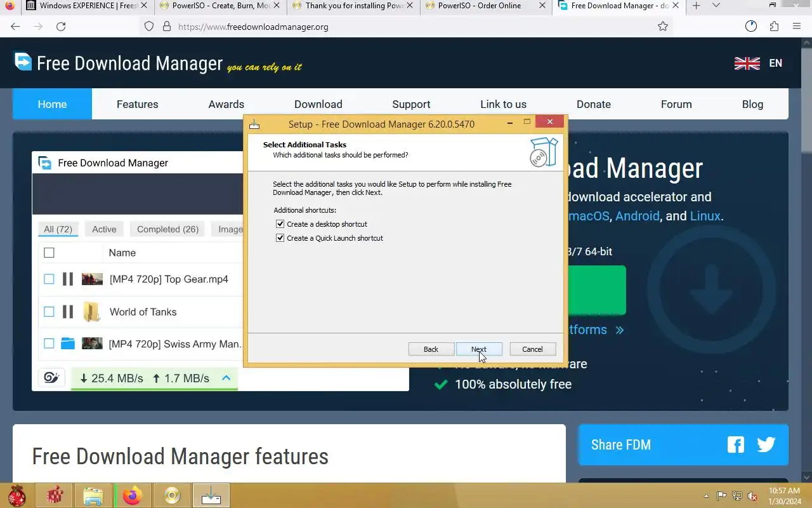The height and width of the screenshot is (508, 812).
Task: Click pause icon for World of Tanks
Action: [x=68, y=312]
